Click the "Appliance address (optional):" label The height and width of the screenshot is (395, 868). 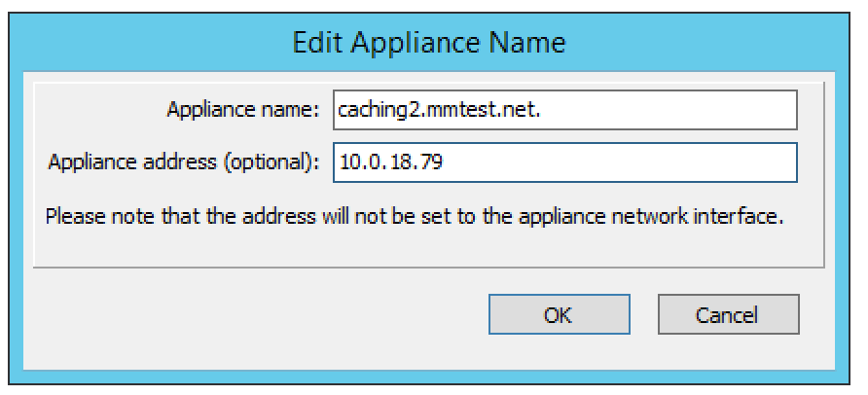click(x=183, y=162)
